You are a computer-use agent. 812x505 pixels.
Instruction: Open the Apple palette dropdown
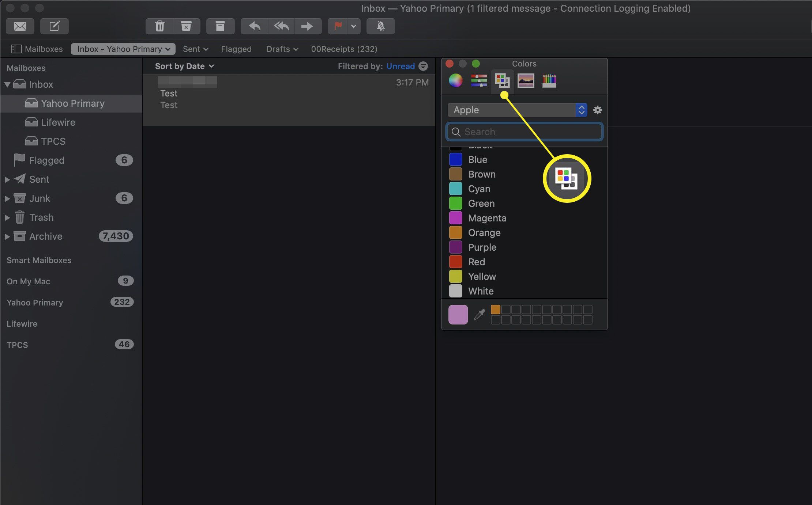pos(518,110)
